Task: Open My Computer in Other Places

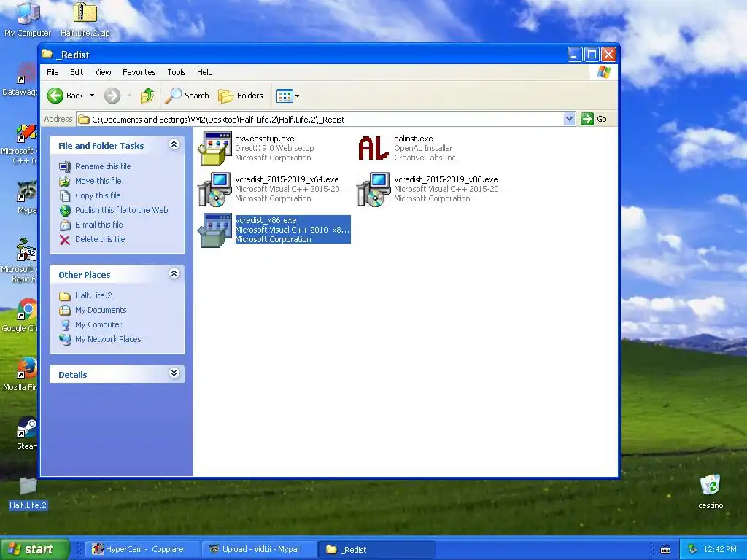Action: pyautogui.click(x=98, y=324)
